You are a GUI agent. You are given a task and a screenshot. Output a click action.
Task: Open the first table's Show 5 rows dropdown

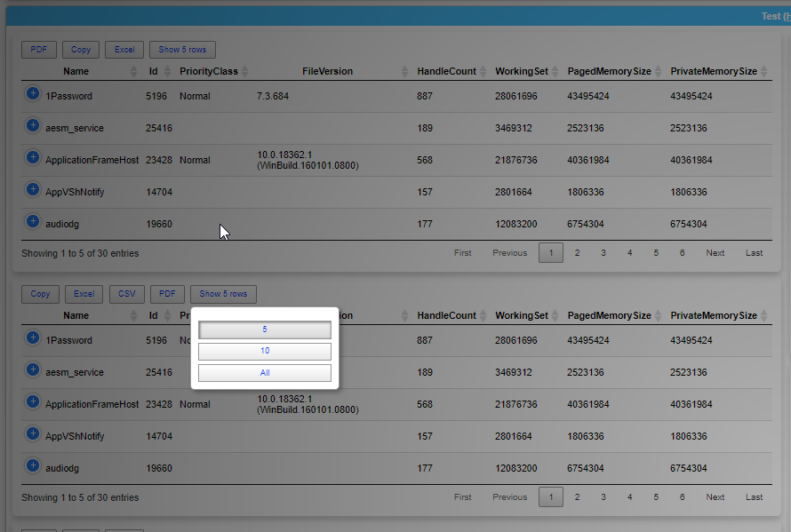click(182, 50)
